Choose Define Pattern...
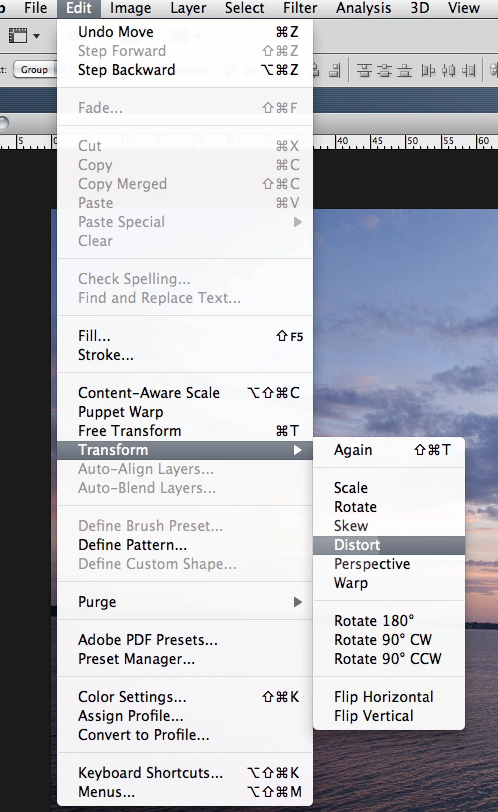The width and height of the screenshot is (498, 812). pos(185,545)
